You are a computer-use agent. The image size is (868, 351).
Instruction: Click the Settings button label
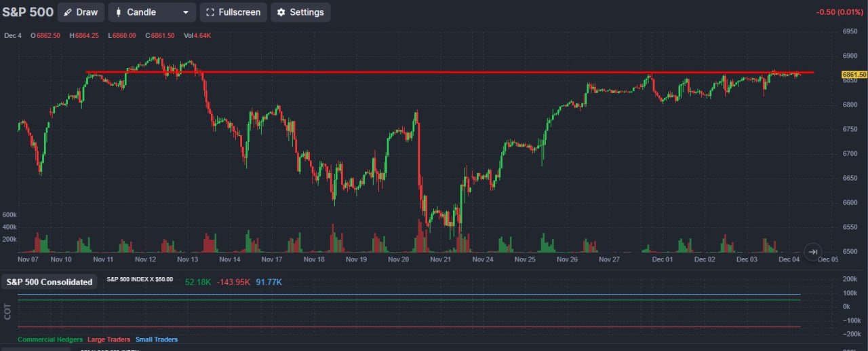pos(307,12)
